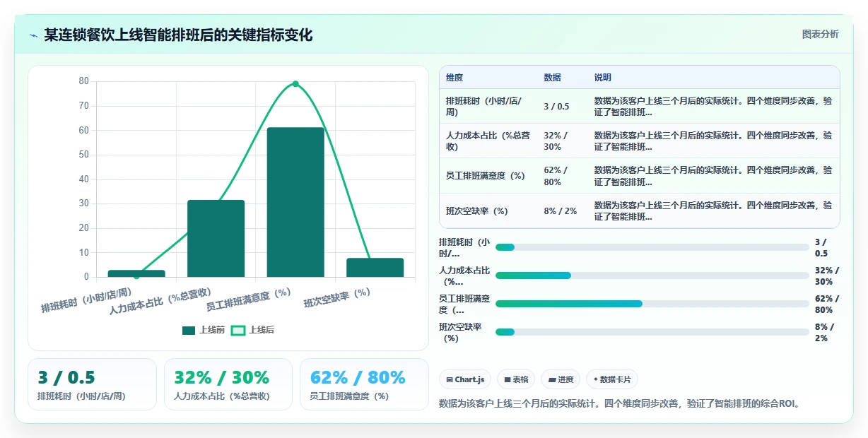Open the 62% / 80% 员工排班满意度 stat card
This screenshot has height=438, width=868.
coord(364,384)
